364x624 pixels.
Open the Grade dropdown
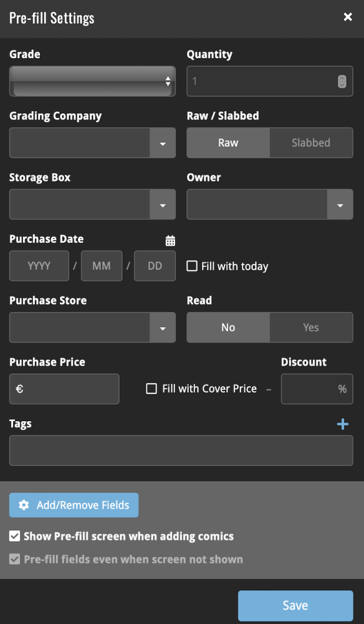click(x=92, y=81)
